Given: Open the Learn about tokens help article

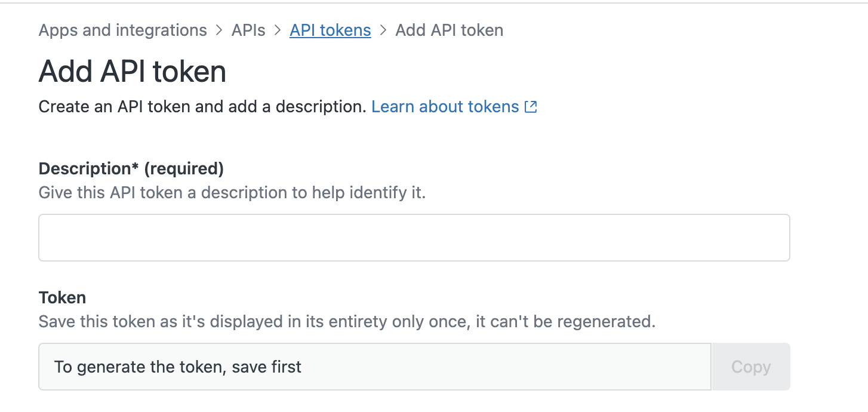Looking at the screenshot, I should click(x=445, y=106).
